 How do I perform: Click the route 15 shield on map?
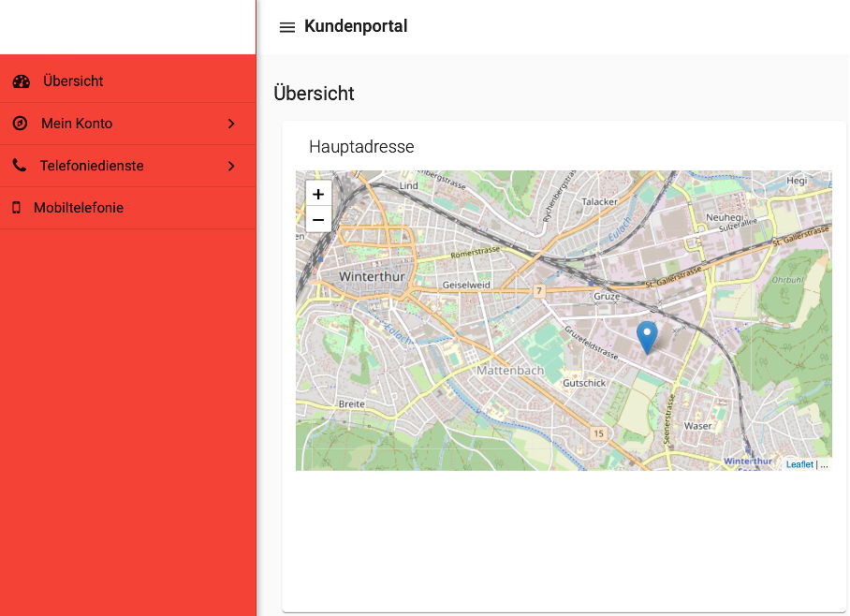click(598, 433)
